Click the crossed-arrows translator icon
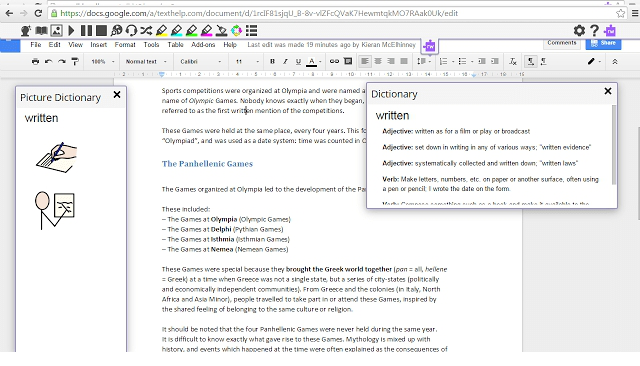Screen dimensions: 640x366 pyautogui.click(x=146, y=31)
